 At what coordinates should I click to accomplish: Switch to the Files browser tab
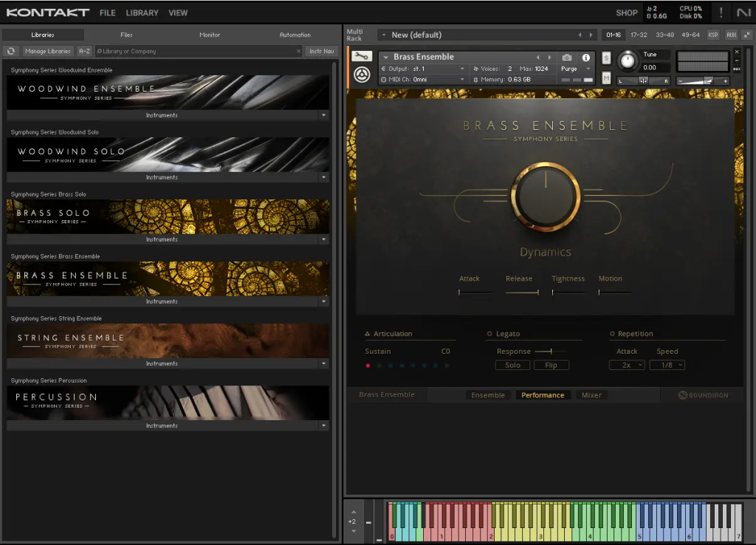coord(126,35)
